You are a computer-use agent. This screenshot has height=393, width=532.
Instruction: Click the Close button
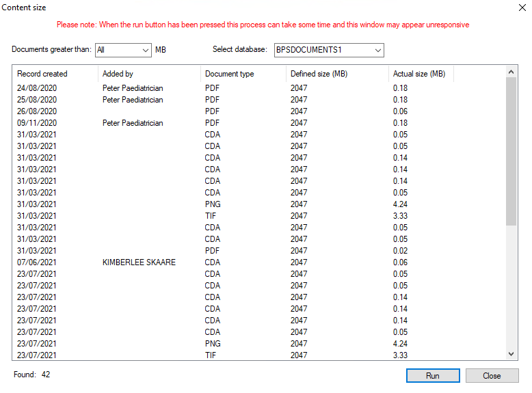(492, 376)
